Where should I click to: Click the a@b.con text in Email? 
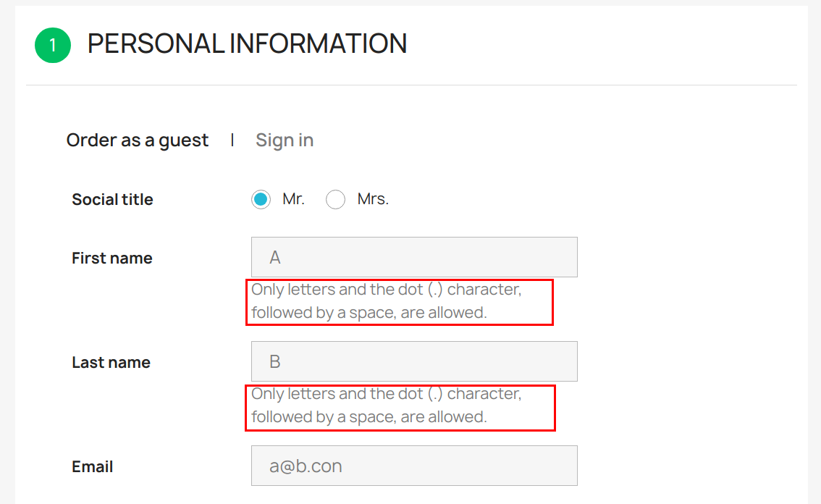pyautogui.click(x=306, y=466)
